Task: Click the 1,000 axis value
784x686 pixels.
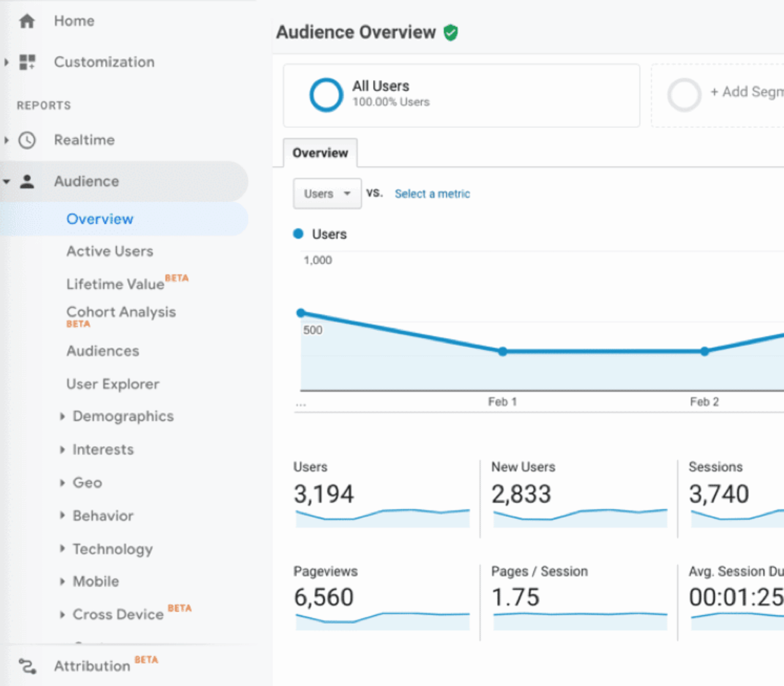Action: coord(318,260)
